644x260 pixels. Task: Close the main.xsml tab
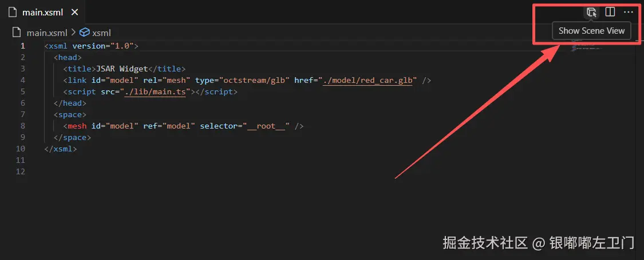click(75, 13)
